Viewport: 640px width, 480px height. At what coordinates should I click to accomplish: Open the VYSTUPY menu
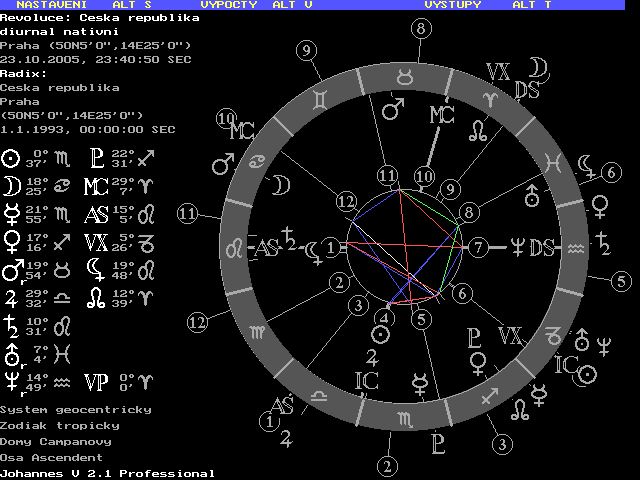(453, 5)
